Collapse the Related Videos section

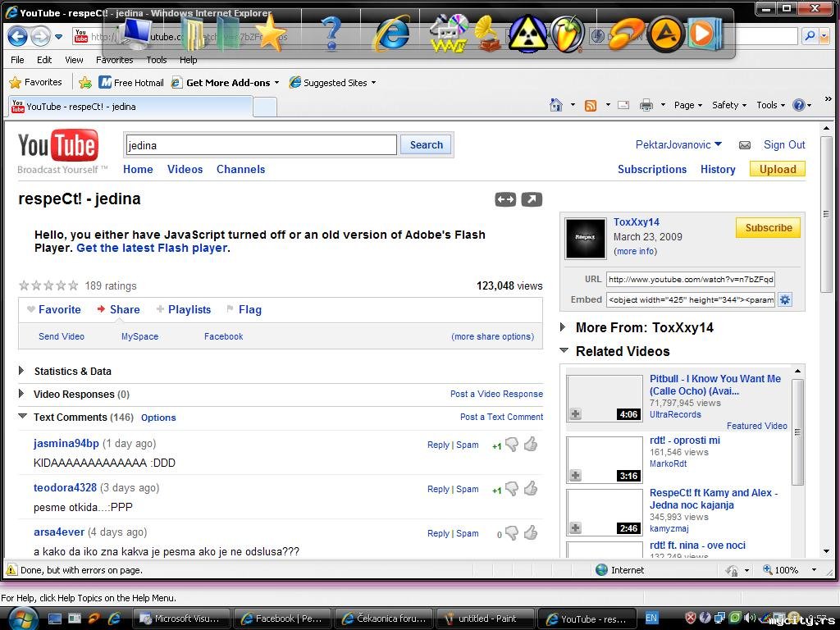click(x=564, y=350)
